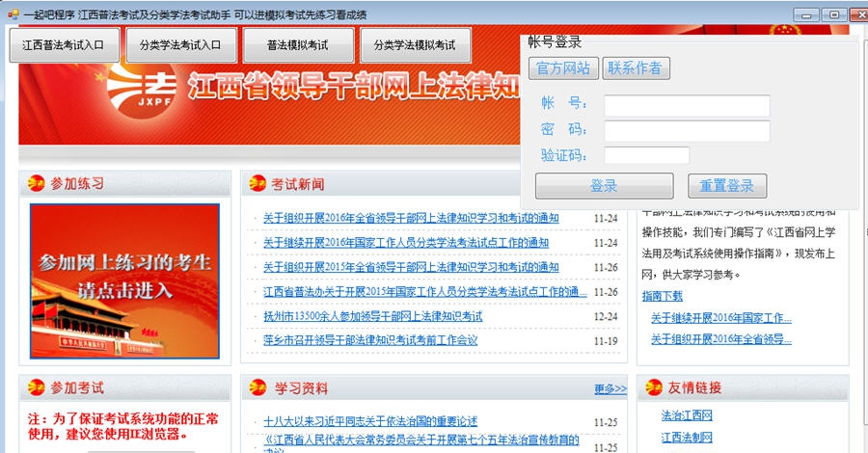The height and width of the screenshot is (453, 868).
Task: Click the 学习资料 section icon
Action: point(258,387)
